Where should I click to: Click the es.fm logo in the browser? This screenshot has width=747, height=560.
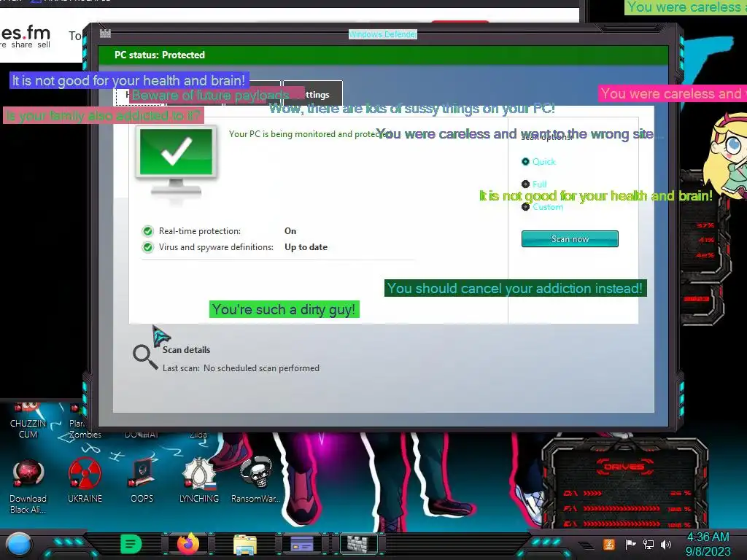[x=26, y=36]
